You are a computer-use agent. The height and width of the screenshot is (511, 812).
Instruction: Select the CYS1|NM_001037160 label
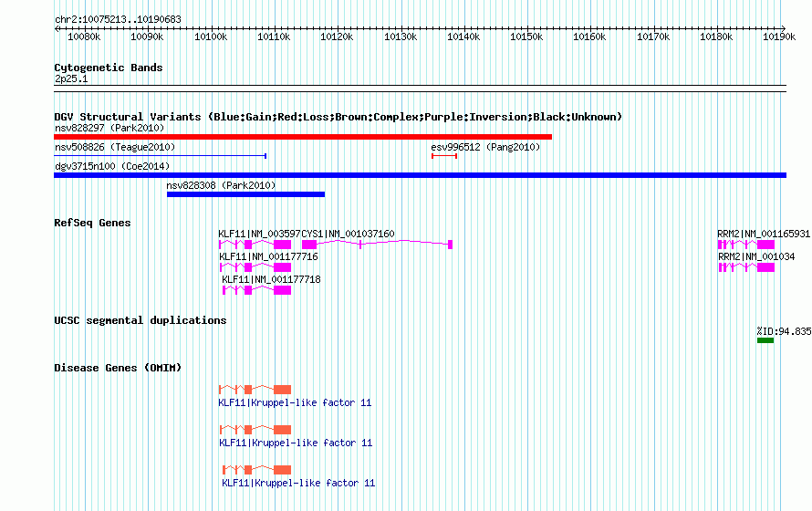(x=348, y=234)
